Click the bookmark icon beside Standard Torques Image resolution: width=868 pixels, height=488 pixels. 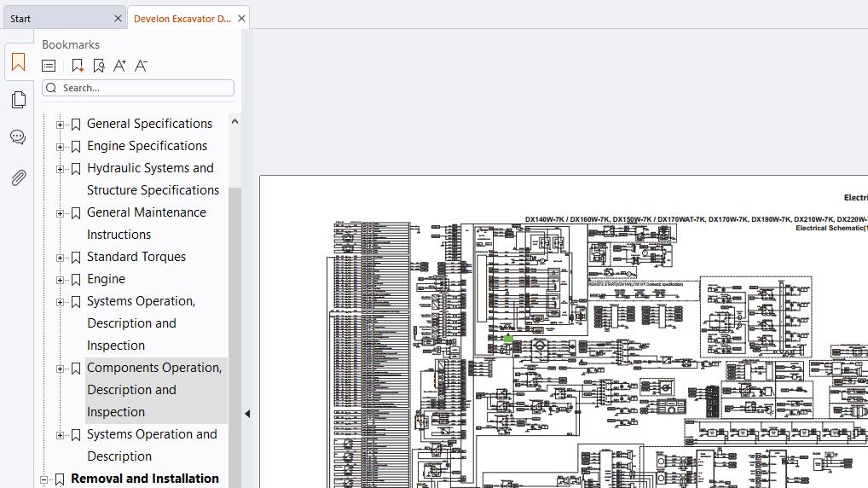(76, 258)
